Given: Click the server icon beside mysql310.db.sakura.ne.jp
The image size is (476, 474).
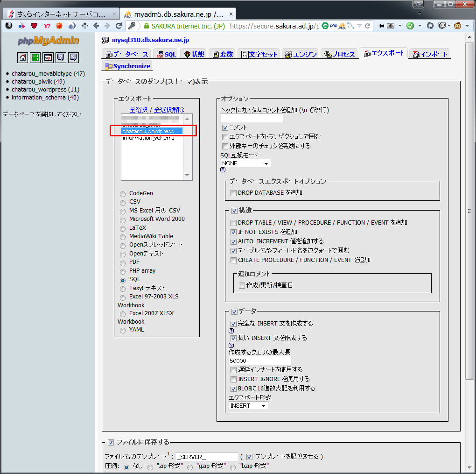Looking at the screenshot, I should coord(105,40).
